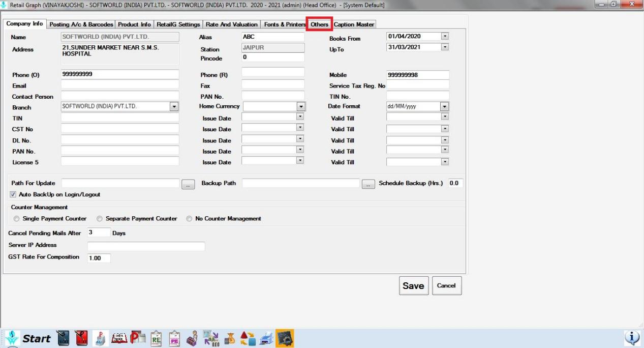Open Issue Date dropdown in the TIN row

click(x=300, y=117)
